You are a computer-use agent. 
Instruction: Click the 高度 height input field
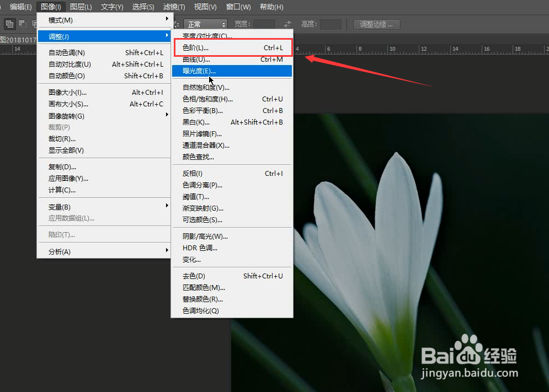pyautogui.click(x=331, y=24)
